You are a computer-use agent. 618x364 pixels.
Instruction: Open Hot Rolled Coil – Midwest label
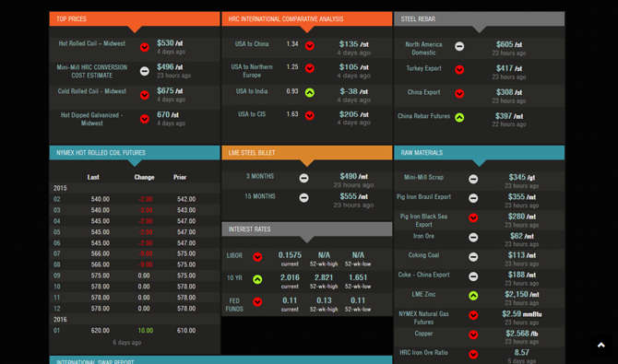92,43
